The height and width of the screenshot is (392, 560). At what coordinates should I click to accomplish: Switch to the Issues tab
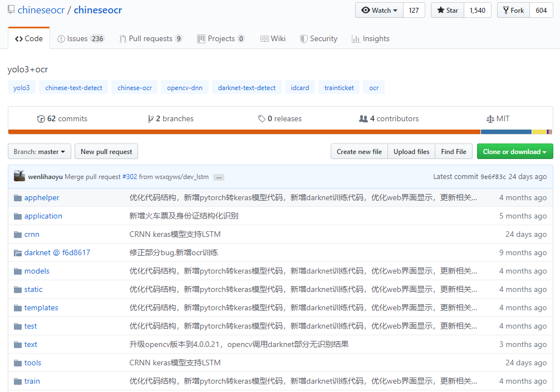[81, 38]
